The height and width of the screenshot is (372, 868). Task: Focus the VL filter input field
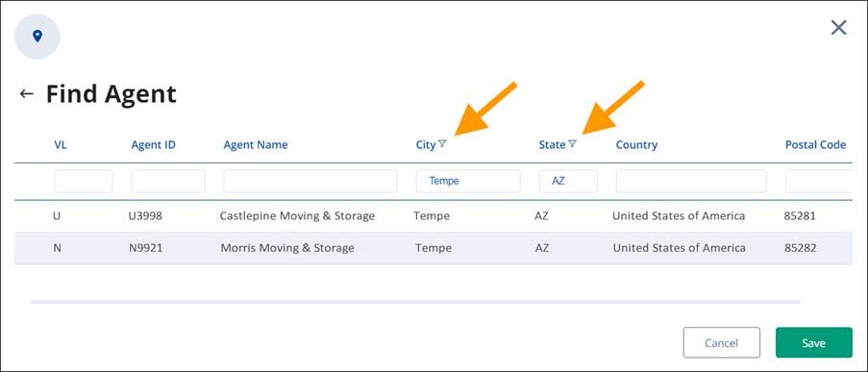(x=83, y=181)
